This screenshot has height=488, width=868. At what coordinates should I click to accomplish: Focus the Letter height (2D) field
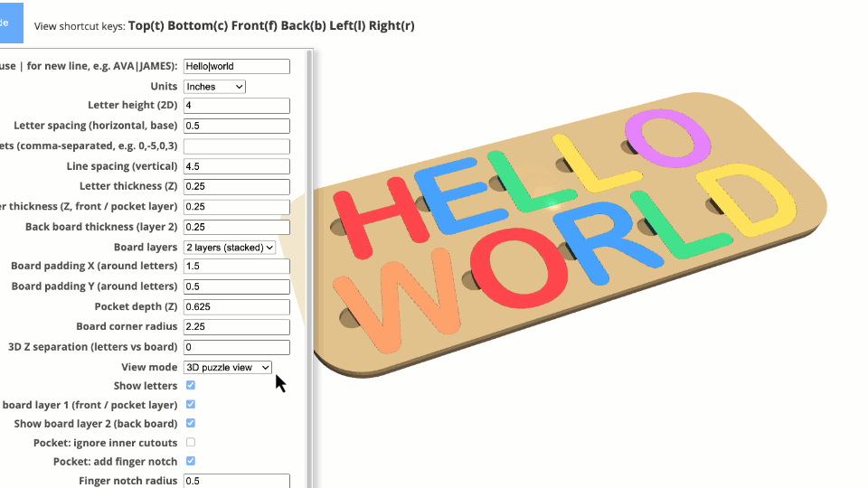(236, 106)
